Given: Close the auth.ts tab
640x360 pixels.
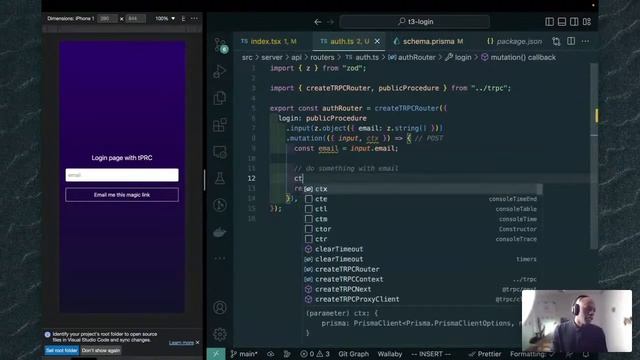Looking at the screenshot, I should (377, 41).
